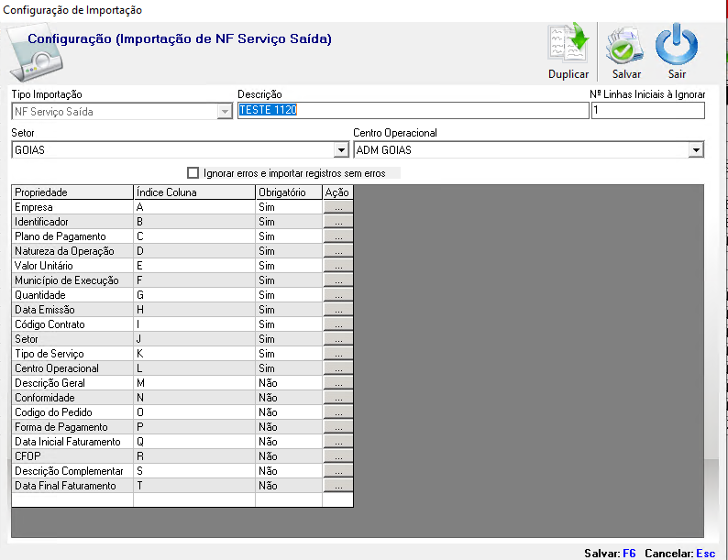Image resolution: width=728 pixels, height=560 pixels.
Task: Open the Setor dropdown arrow
Action: coord(341,150)
